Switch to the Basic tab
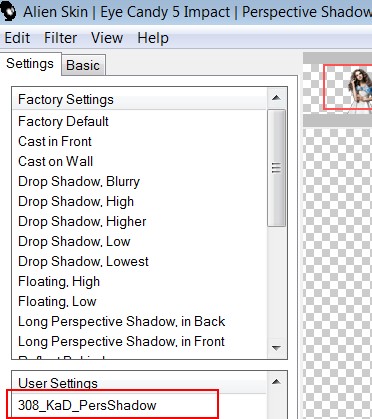This screenshot has height=419, width=372. 83,65
